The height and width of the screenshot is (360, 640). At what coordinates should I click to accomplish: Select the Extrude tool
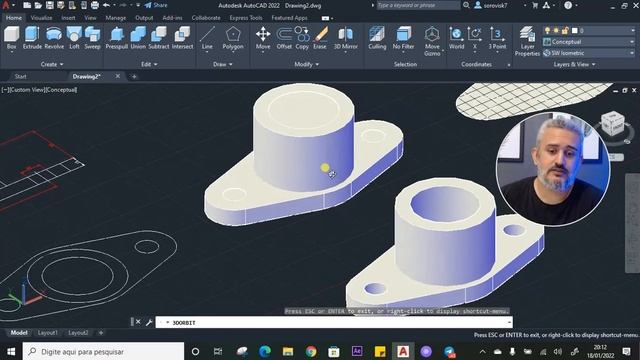pyautogui.click(x=32, y=38)
